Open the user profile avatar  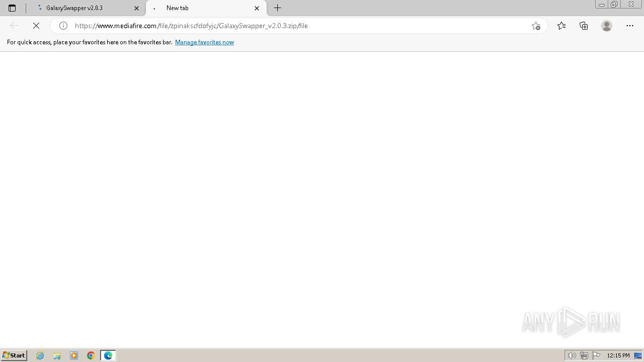pos(607,26)
